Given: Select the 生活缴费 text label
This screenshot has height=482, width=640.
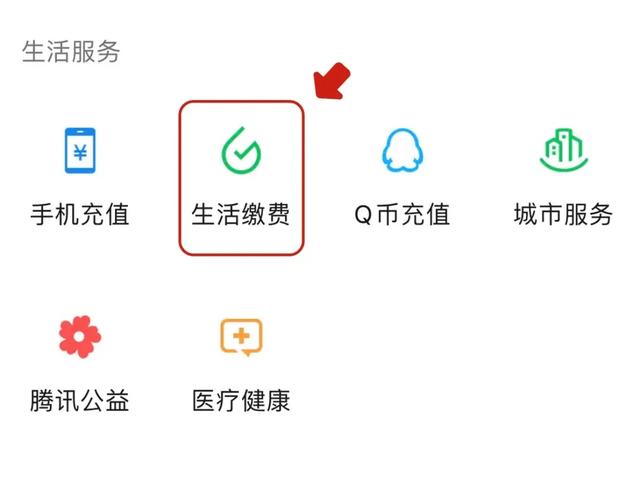Looking at the screenshot, I should [241, 214].
